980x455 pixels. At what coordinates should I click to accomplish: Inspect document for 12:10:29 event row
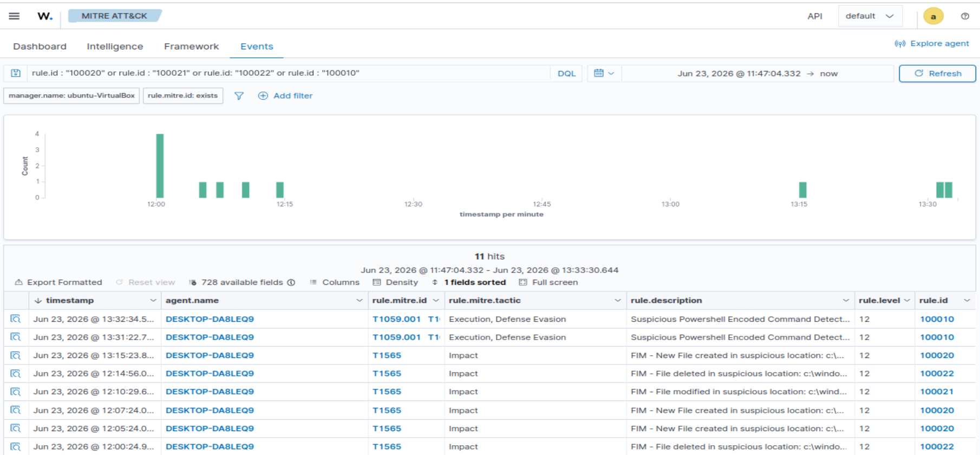[16, 392]
